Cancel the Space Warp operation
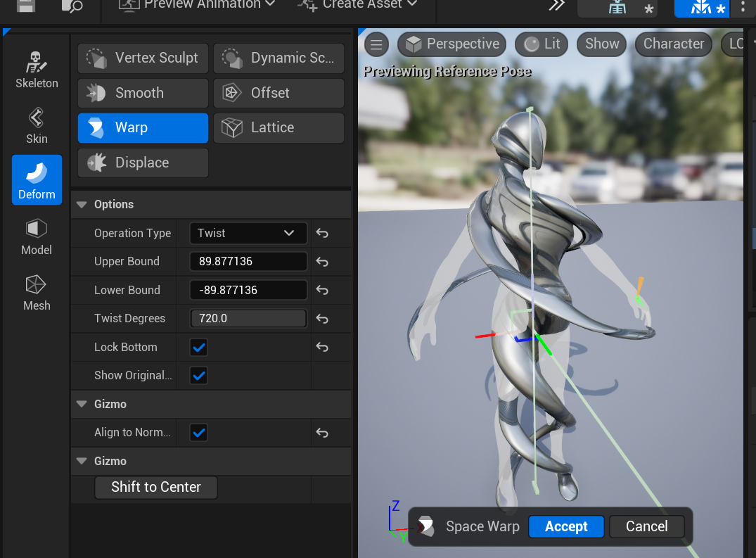The image size is (756, 558). pyautogui.click(x=646, y=526)
